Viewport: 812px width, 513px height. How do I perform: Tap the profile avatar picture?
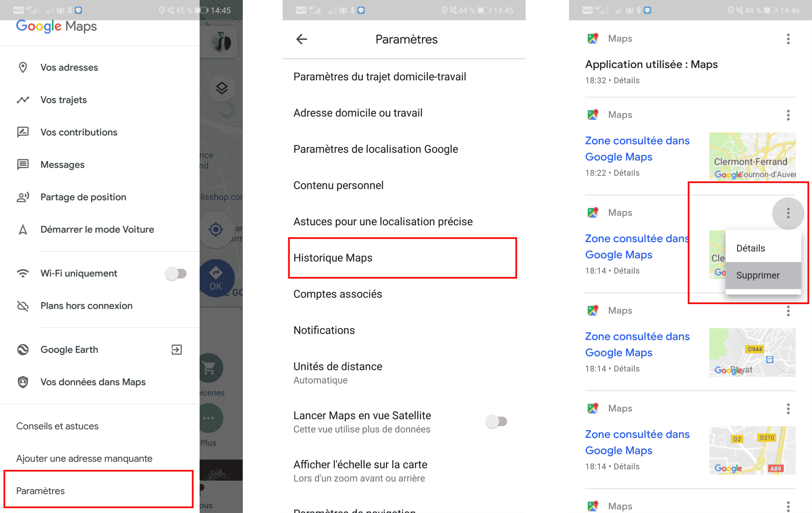click(x=221, y=42)
